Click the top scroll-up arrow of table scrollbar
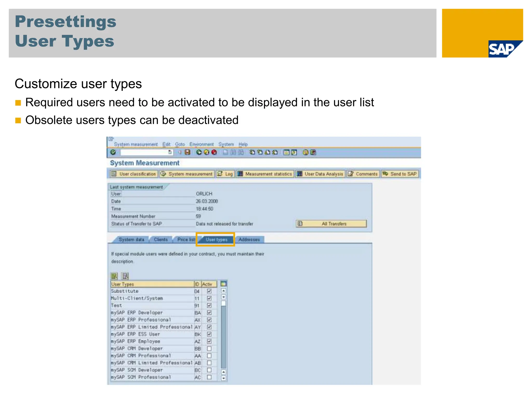532x399 pixels. (x=223, y=291)
